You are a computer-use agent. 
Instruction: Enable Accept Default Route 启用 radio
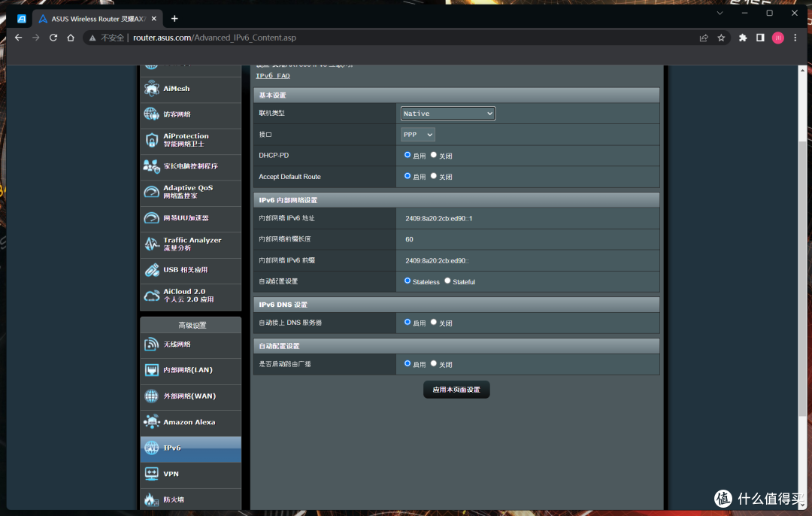click(x=408, y=176)
